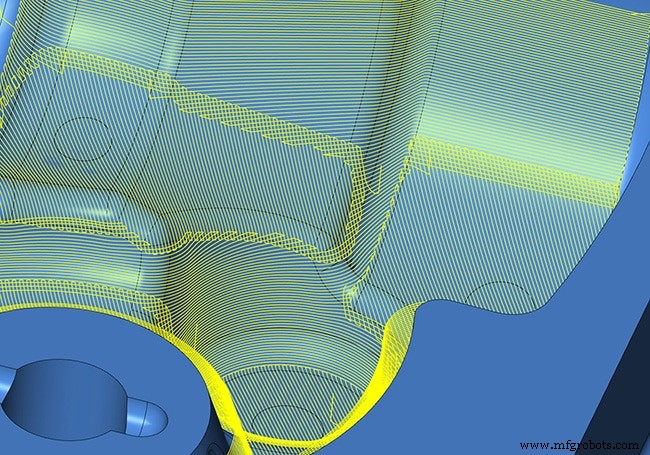Select the blue cylinder edge at far left bottom
Image resolution: width=650 pixels, height=455 pixels.
coord(6,380)
